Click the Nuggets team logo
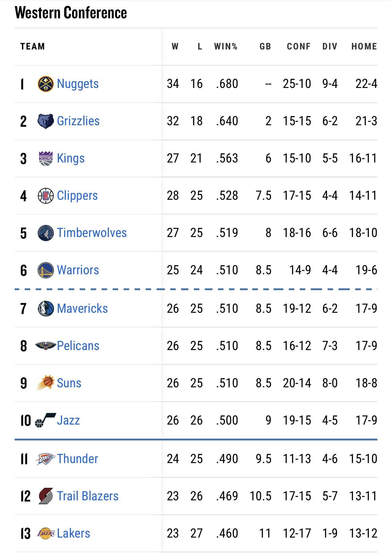The height and width of the screenshot is (555, 392). 46,84
